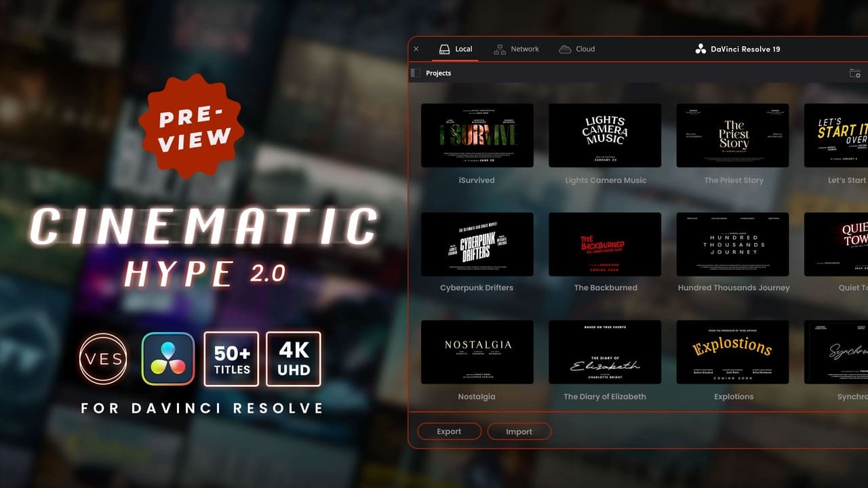Viewport: 868px width, 488px height.
Task: Open The Diary of Elizabeth thumbnail
Action: [605, 352]
